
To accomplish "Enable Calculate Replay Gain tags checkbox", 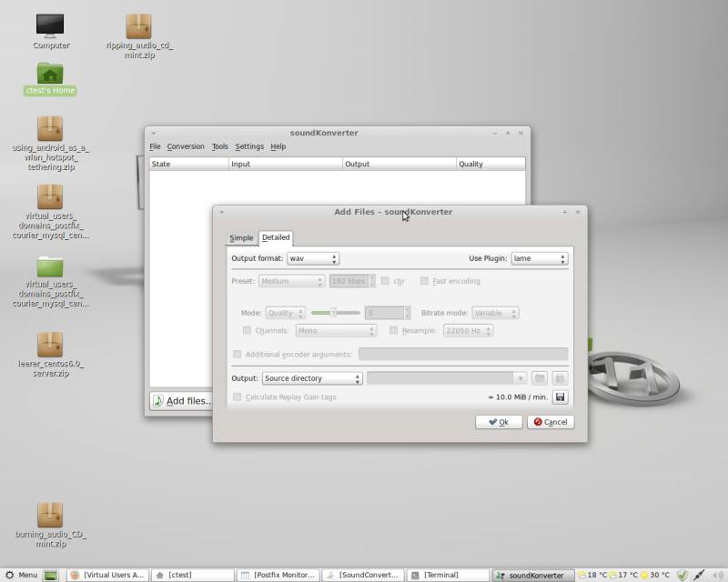I will coord(238,397).
